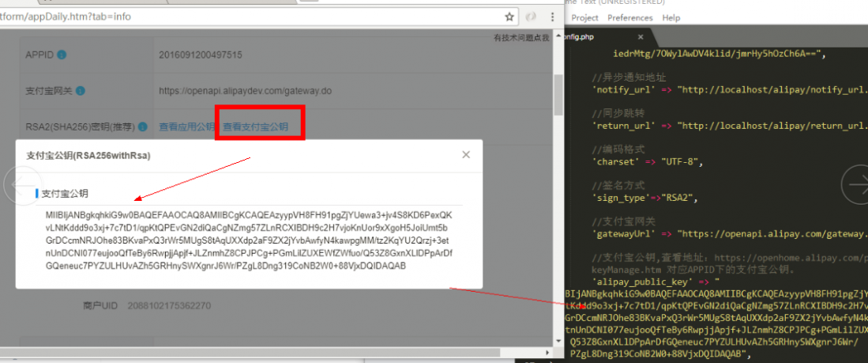
Task: Click the 支付宝公钥(RSA256withRsa) dialog title
Action: [88, 157]
